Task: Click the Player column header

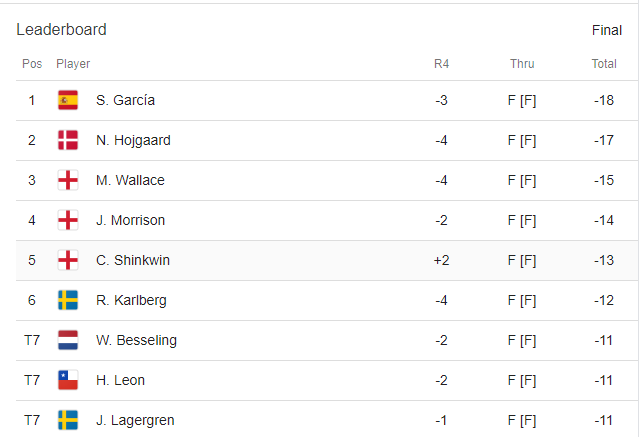Action: [73, 64]
